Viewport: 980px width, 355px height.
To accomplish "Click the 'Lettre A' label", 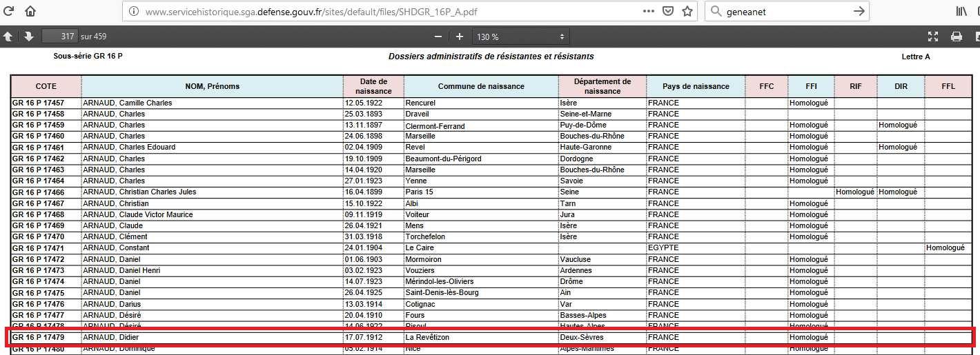I will (x=916, y=57).
